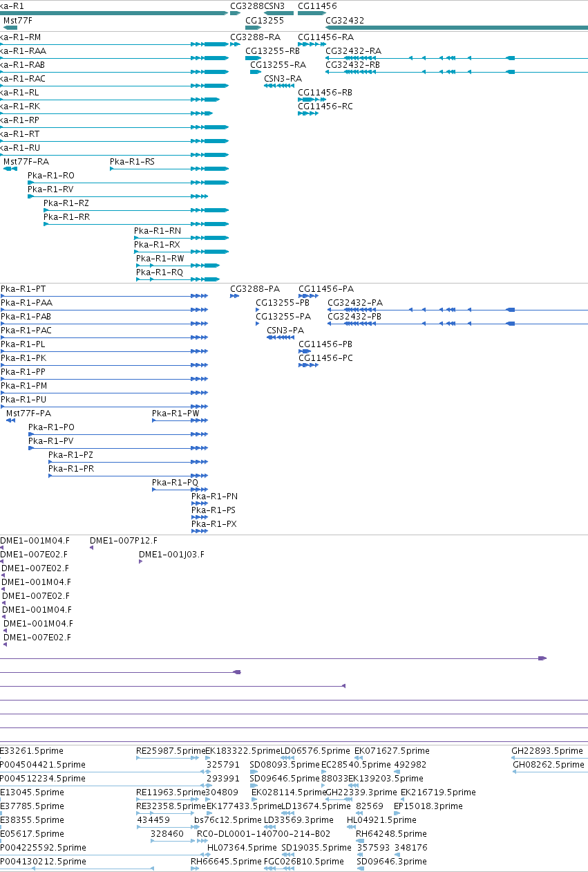Click the Pka-R1-RX transcript label
The height and width of the screenshot is (872, 588).
pyautogui.click(x=157, y=245)
